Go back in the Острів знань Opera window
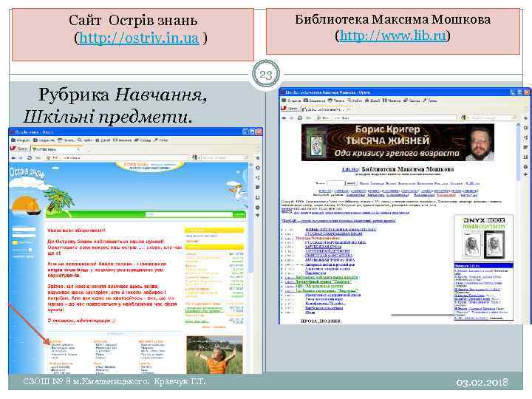The height and width of the screenshot is (399, 532). tap(13, 158)
